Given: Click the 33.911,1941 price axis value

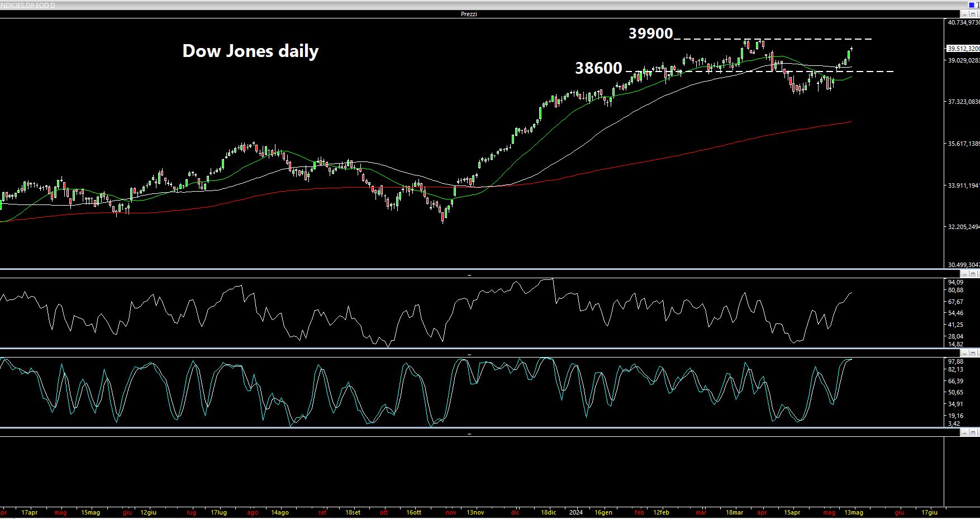Looking at the screenshot, I should [964, 185].
